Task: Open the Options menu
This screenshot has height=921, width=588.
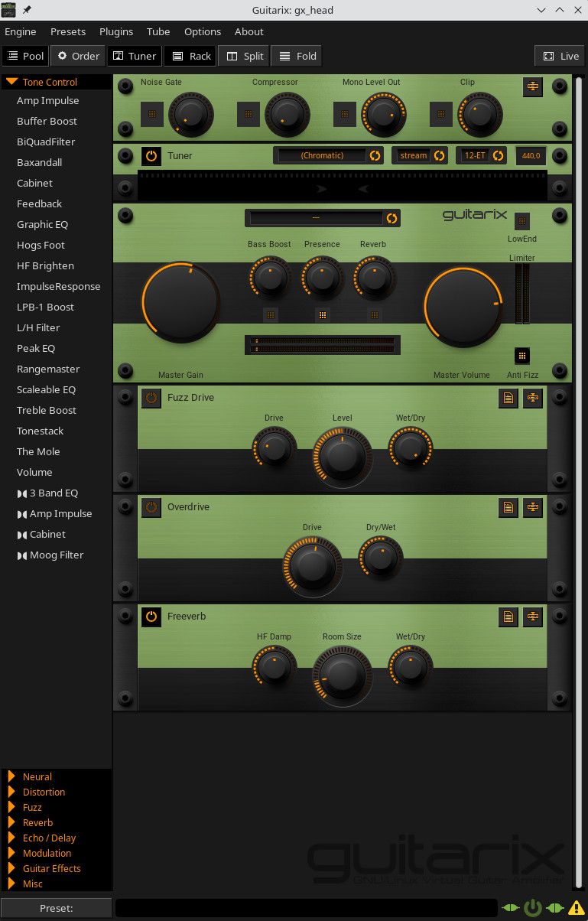Action: click(203, 31)
